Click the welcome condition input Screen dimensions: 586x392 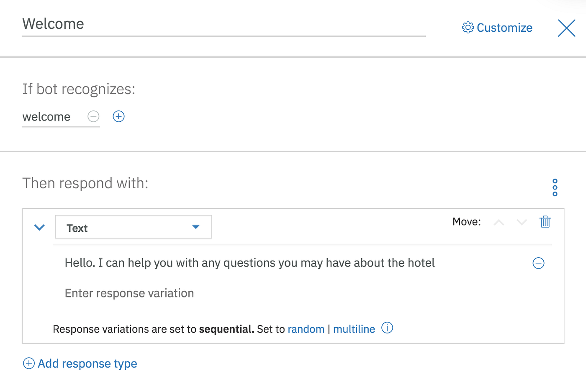click(x=47, y=117)
